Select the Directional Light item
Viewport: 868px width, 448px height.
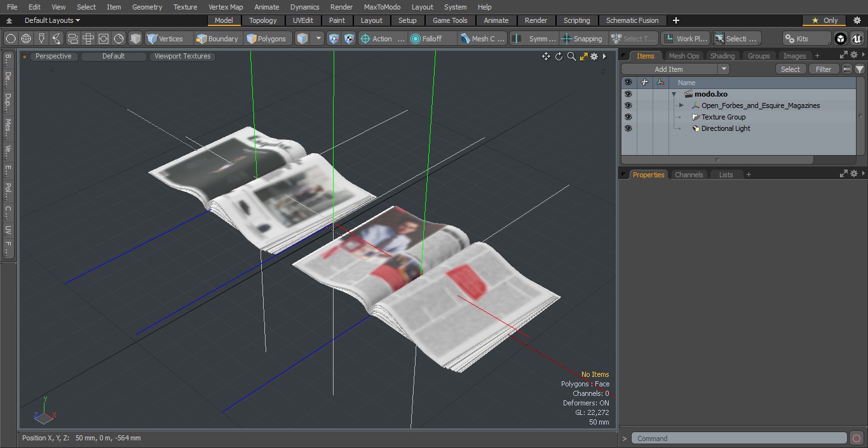point(726,128)
